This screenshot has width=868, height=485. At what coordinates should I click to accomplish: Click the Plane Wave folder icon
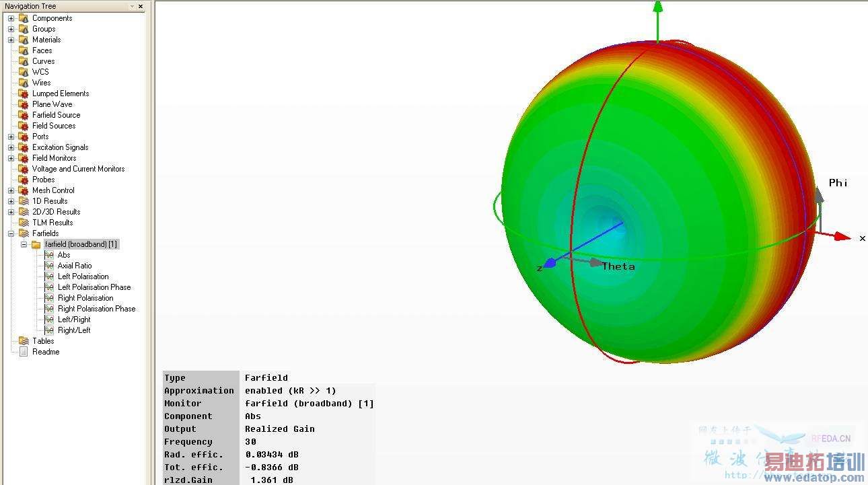[24, 104]
